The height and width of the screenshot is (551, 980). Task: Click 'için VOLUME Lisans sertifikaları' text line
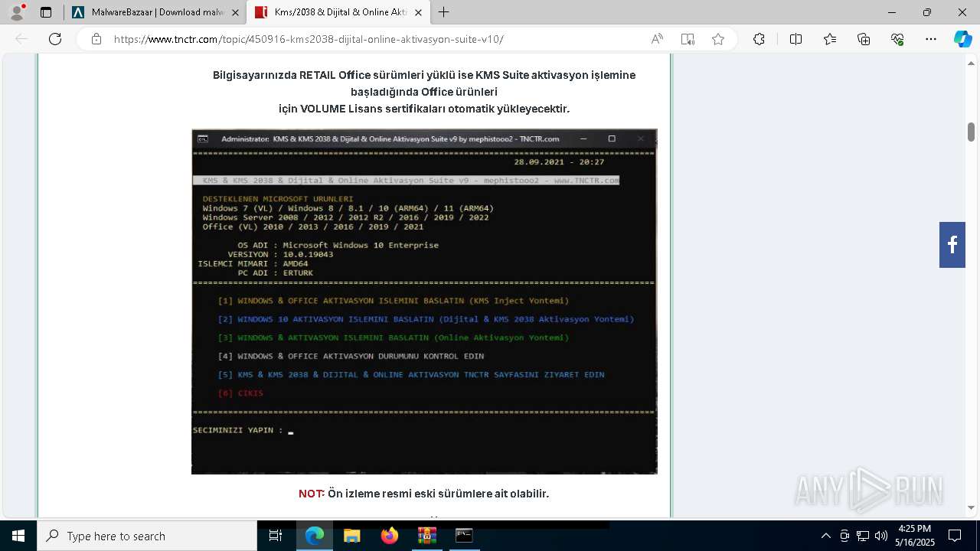click(x=424, y=109)
